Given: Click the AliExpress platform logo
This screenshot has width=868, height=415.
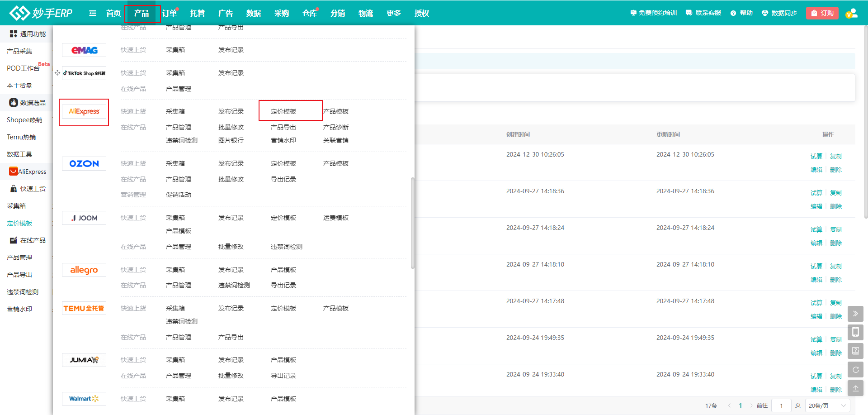Looking at the screenshot, I should point(84,112).
